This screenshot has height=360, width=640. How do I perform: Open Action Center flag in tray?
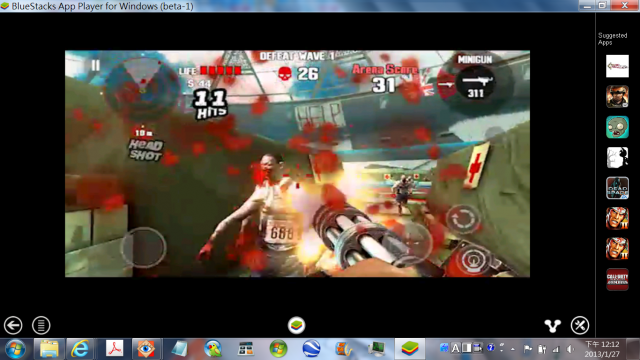point(527,349)
